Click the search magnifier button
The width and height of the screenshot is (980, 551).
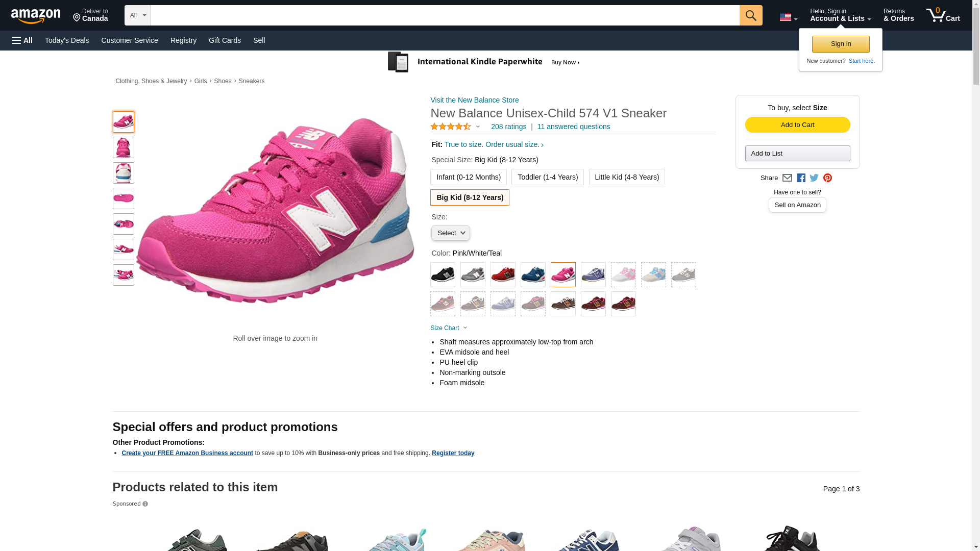click(750, 15)
